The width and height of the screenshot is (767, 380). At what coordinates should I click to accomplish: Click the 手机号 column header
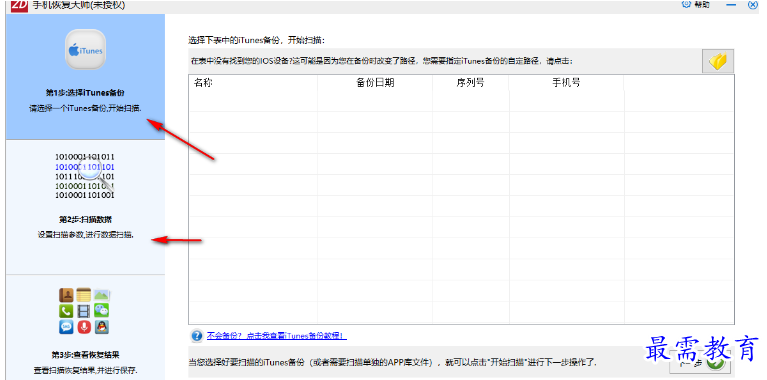coord(566,83)
